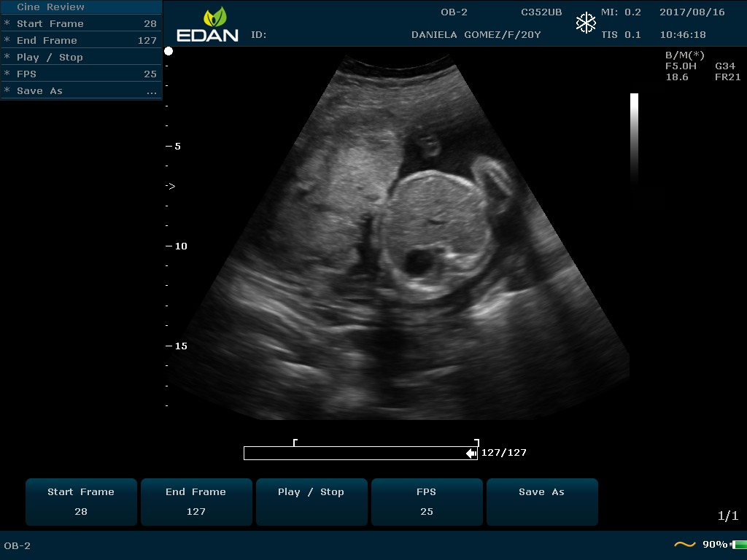
Task: Click the green battery level icon
Action: tap(738, 545)
